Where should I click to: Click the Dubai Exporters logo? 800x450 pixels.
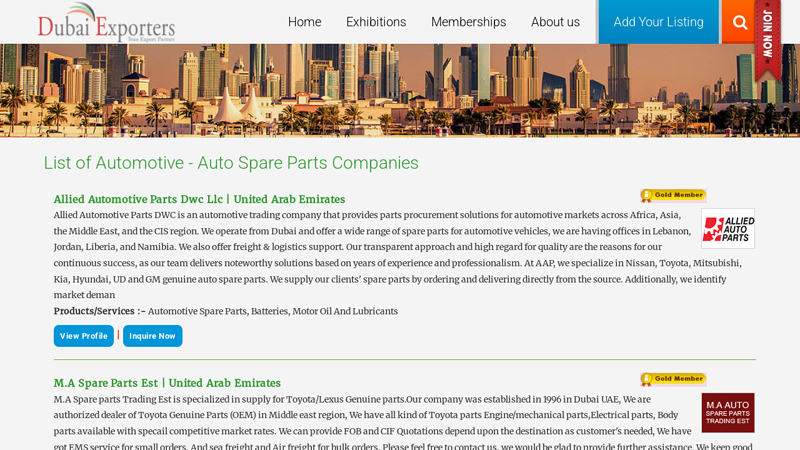click(106, 22)
